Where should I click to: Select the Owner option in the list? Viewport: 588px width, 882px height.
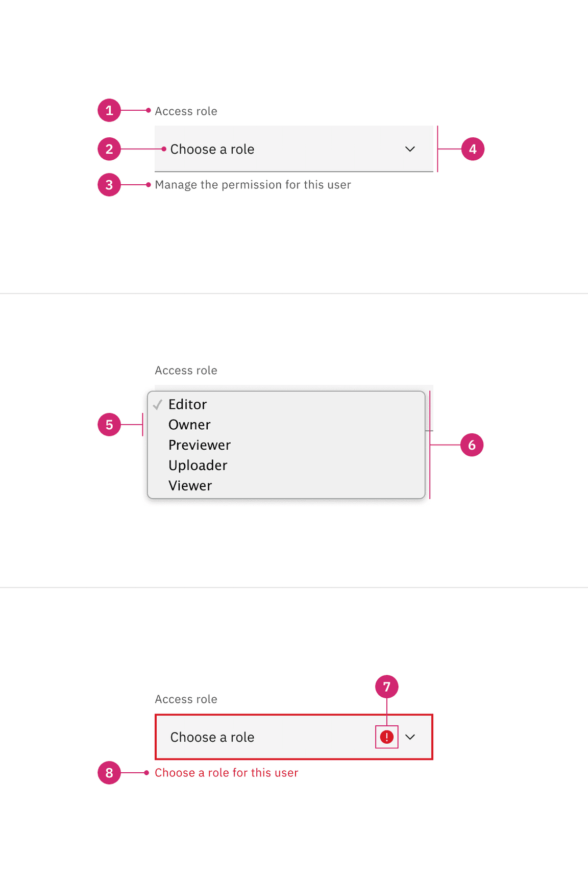tap(189, 425)
